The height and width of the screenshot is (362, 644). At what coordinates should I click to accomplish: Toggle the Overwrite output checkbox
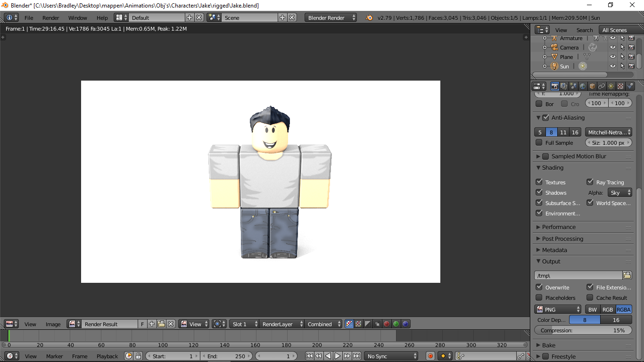pos(539,287)
